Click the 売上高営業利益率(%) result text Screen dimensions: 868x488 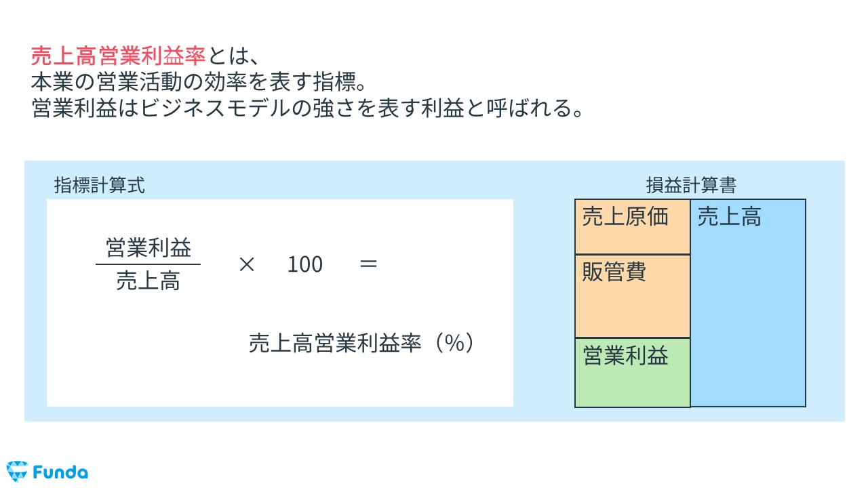tap(361, 344)
